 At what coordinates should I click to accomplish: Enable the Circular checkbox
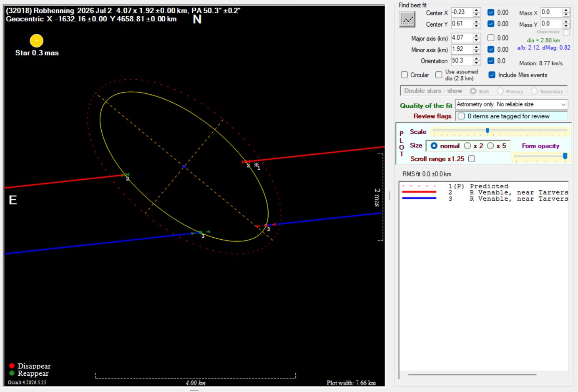404,75
